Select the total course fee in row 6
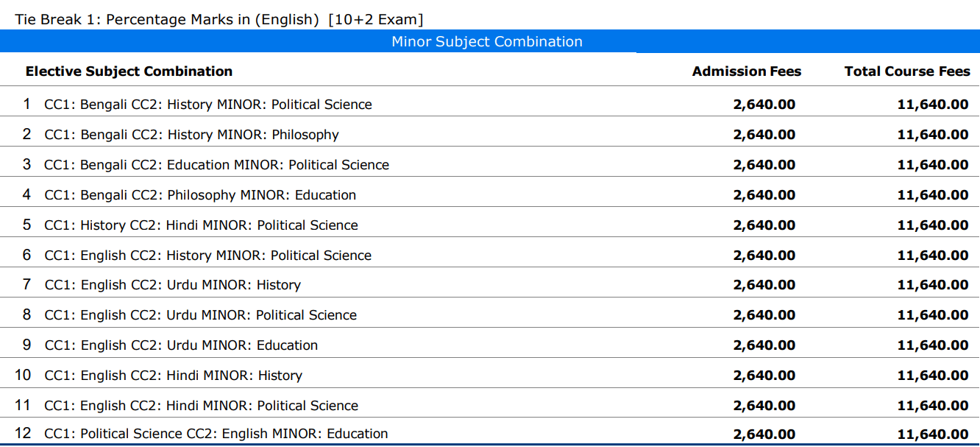This screenshot has height=447, width=980. tap(932, 256)
